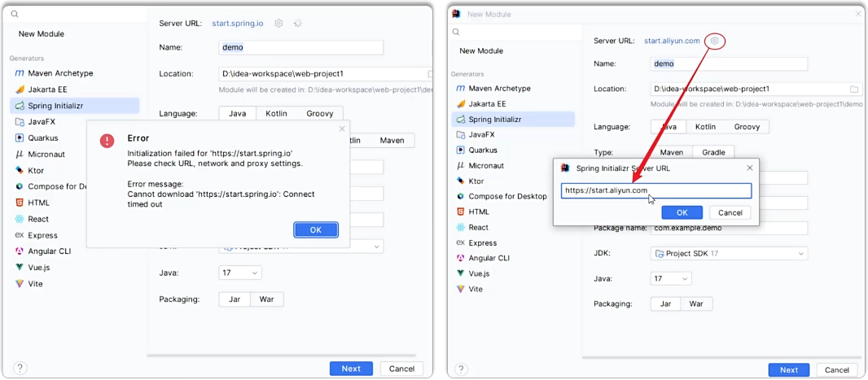Open help with the question mark in the error-dialog window
The image size is (868, 380).
pos(20,369)
